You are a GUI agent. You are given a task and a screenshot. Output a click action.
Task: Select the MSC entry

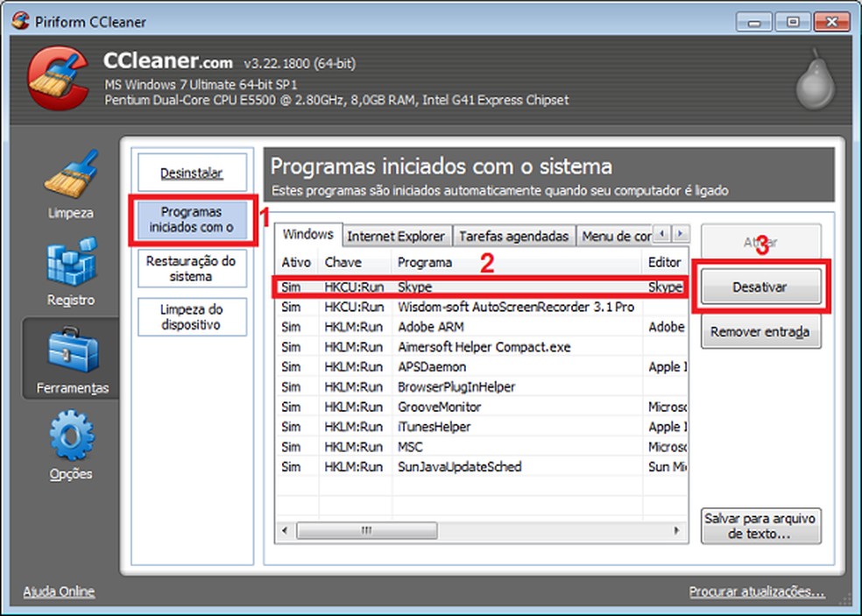482,447
